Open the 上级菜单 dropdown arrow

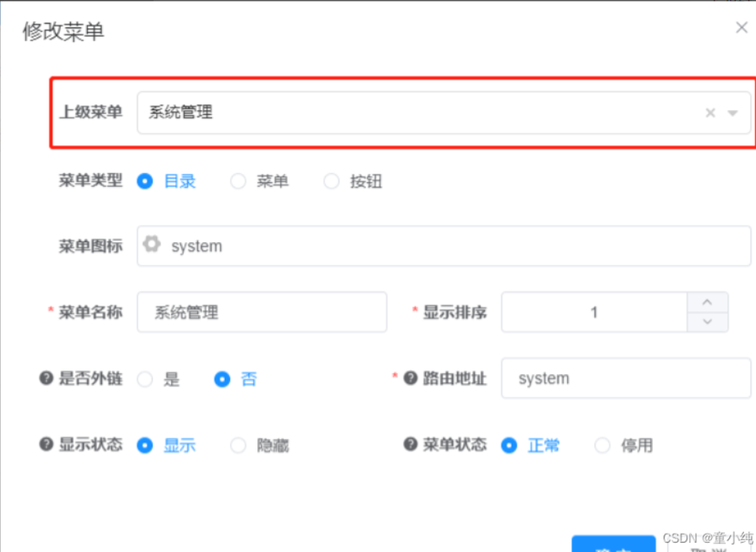click(x=731, y=112)
